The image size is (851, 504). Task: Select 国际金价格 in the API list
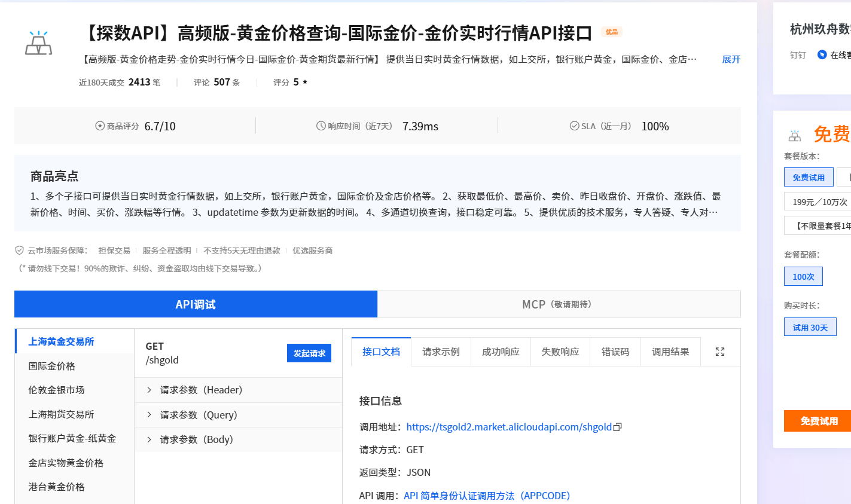click(50, 365)
